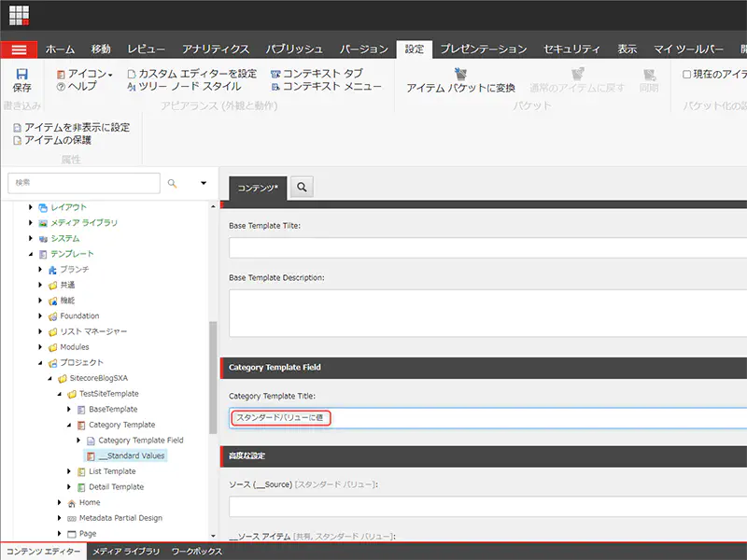
Task: Open ヘルプ help setting
Action: pos(77,86)
